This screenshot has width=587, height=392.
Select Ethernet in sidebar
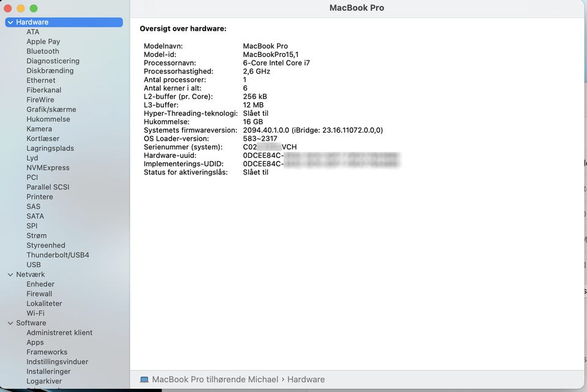[41, 81]
